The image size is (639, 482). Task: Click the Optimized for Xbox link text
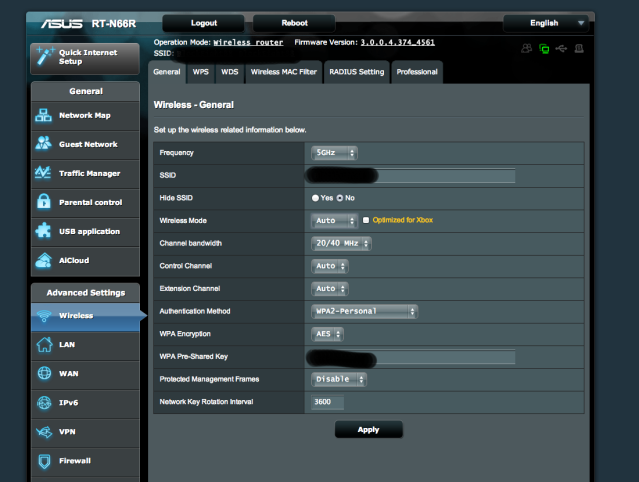[x=403, y=220]
